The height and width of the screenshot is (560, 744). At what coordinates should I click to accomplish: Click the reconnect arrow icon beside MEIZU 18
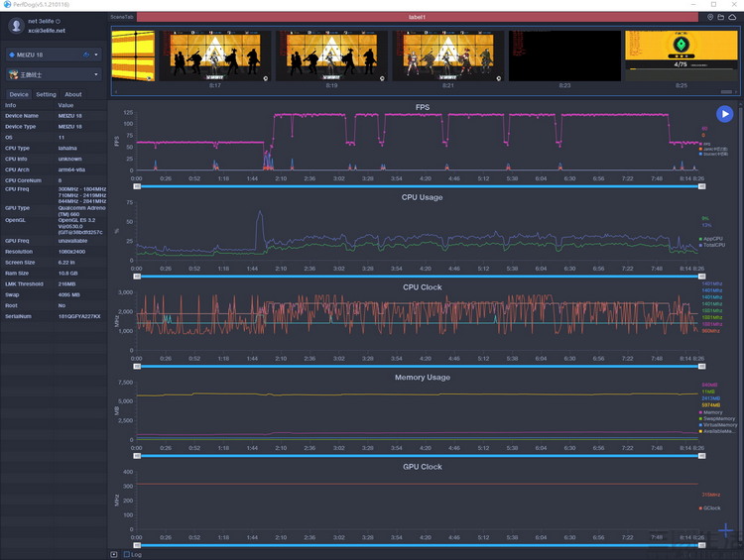pyautogui.click(x=86, y=55)
